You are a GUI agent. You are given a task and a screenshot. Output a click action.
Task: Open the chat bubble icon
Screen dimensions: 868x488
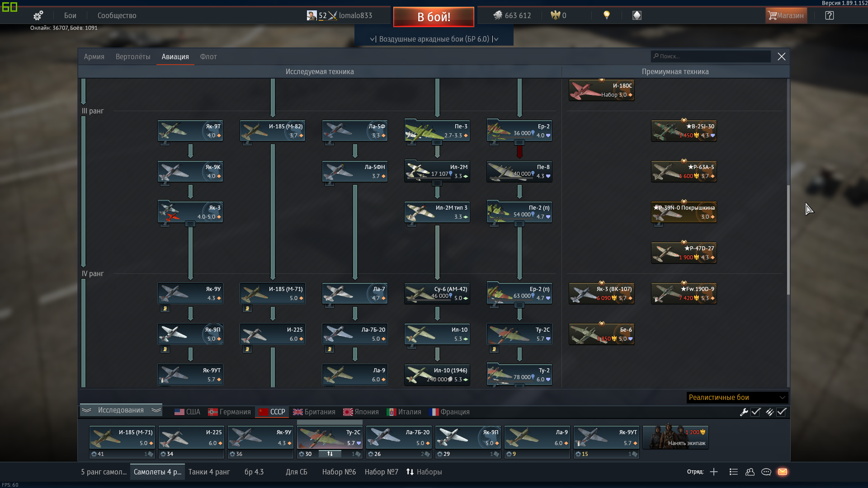point(766,472)
